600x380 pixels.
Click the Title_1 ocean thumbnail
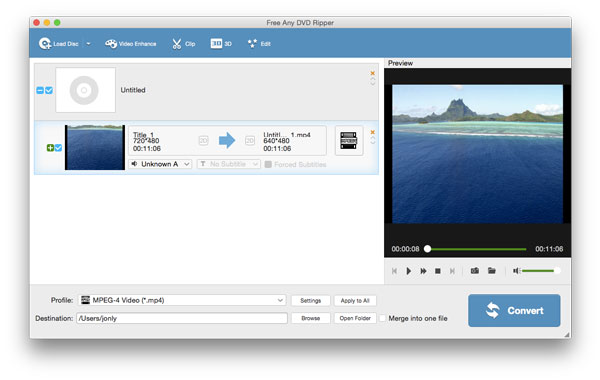tap(95, 147)
